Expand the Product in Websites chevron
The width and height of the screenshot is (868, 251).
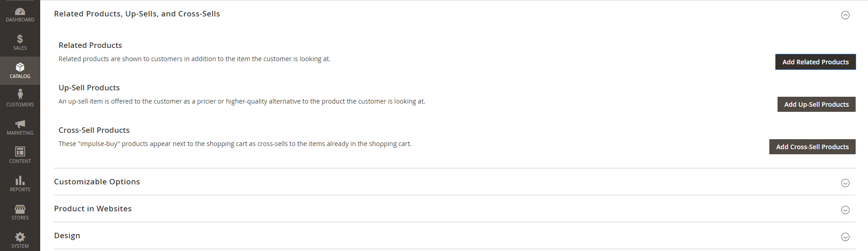coord(845,210)
